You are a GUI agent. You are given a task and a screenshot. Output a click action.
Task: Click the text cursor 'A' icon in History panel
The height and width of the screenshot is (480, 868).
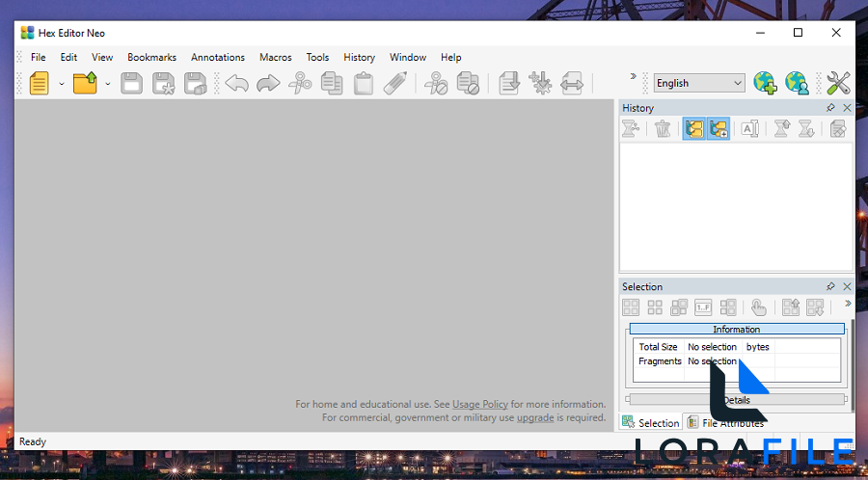[x=749, y=129]
